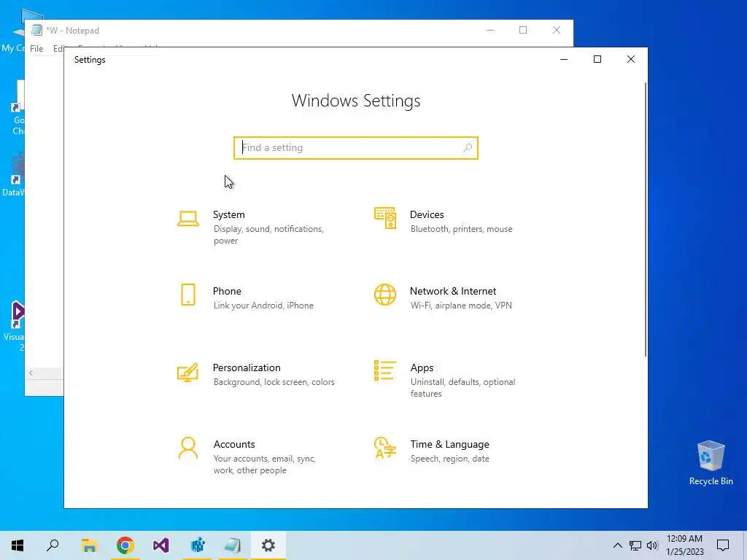The height and width of the screenshot is (560, 747).
Task: Open taskbar search magnifier
Action: [x=53, y=545]
